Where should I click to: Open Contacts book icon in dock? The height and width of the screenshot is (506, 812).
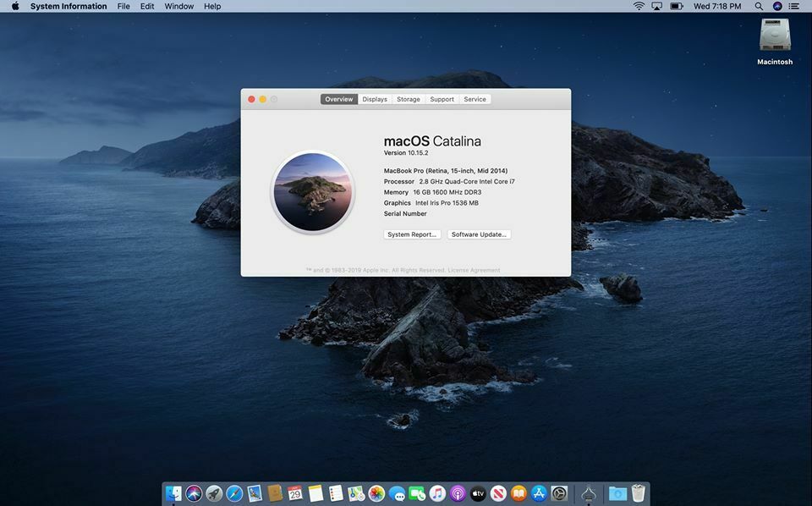(x=275, y=493)
